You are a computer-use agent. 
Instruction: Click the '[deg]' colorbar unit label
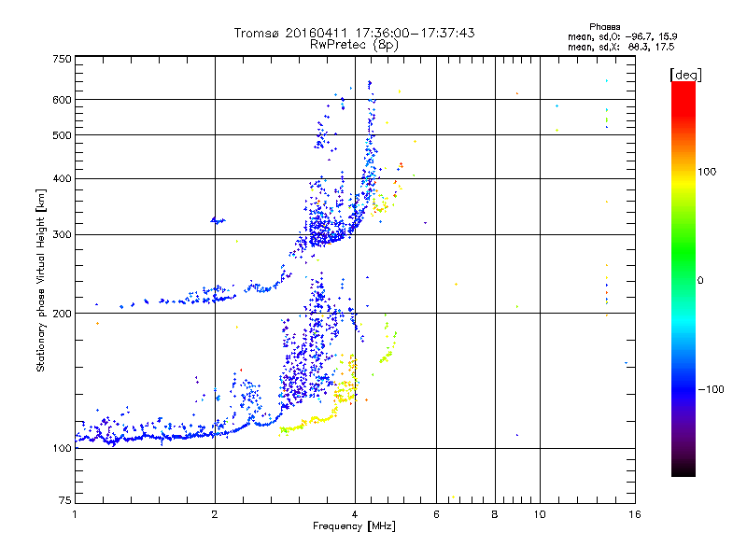[x=685, y=75]
